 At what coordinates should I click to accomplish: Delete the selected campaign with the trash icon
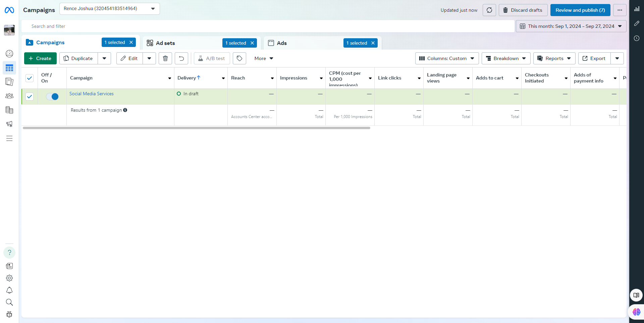tap(165, 58)
